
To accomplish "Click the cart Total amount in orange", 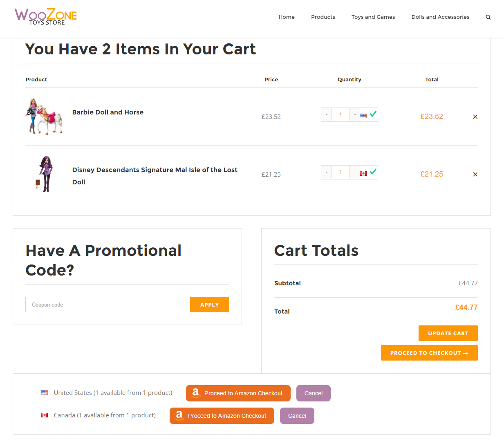I will (x=466, y=307).
